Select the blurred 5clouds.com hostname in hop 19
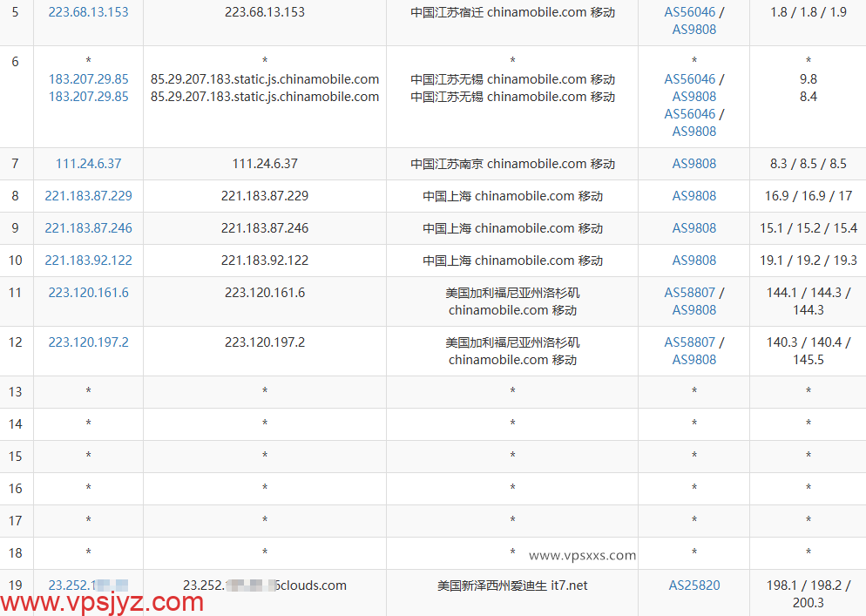Screen dimensions: 866x616 265,586
